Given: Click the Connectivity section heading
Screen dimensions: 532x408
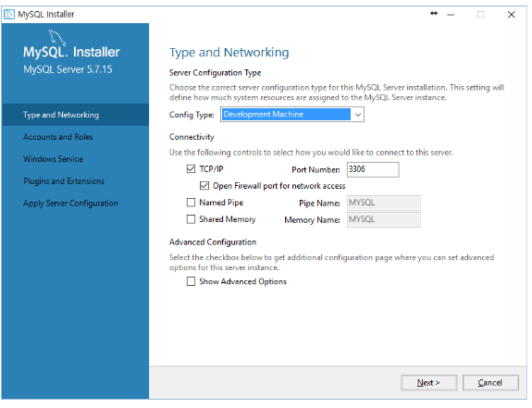Looking at the screenshot, I should [192, 137].
